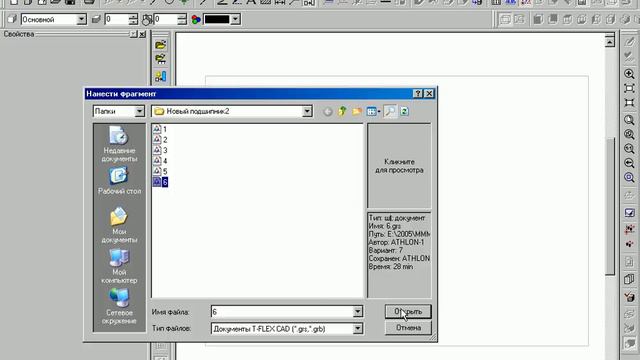This screenshot has width=640, height=360.
Task: Open Сетевое окружение location
Action: click(x=119, y=306)
